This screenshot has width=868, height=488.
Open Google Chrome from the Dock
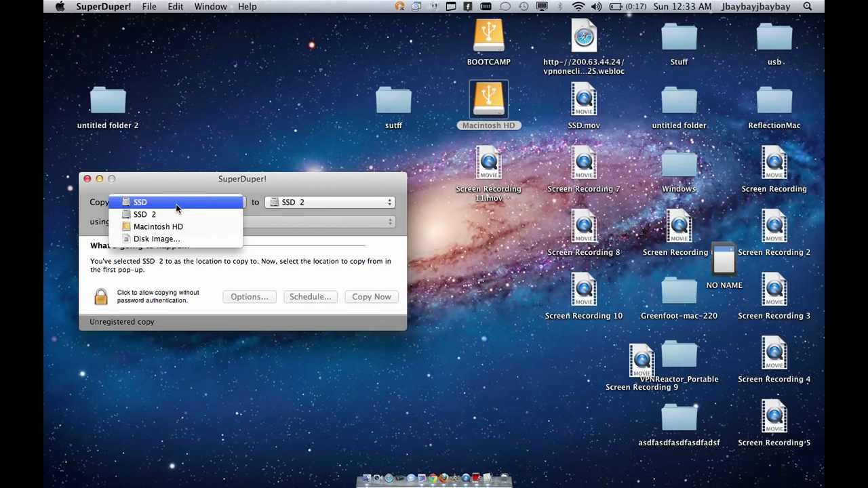point(433,478)
